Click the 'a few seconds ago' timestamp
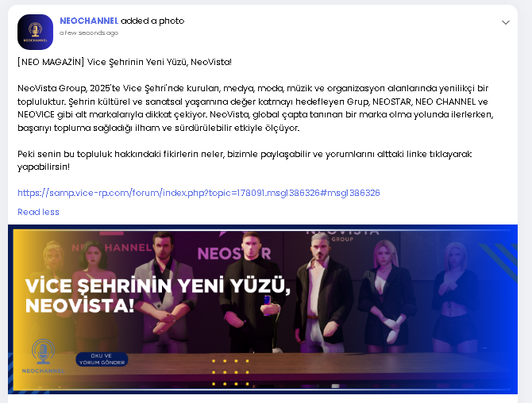The width and height of the screenshot is (532, 403). (x=89, y=33)
